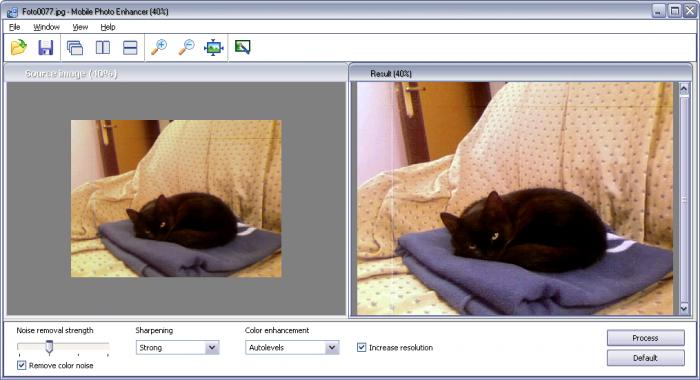Open the File menu

(15, 27)
